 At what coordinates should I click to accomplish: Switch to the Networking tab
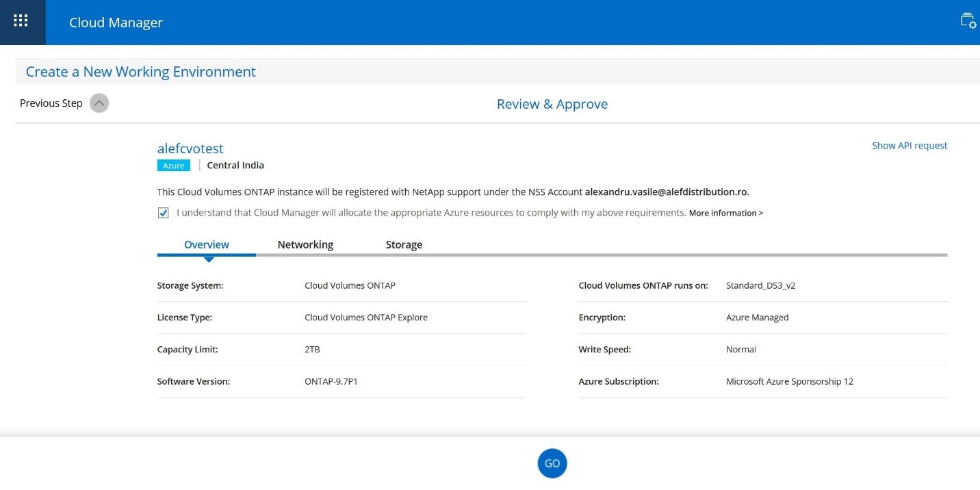pos(305,244)
